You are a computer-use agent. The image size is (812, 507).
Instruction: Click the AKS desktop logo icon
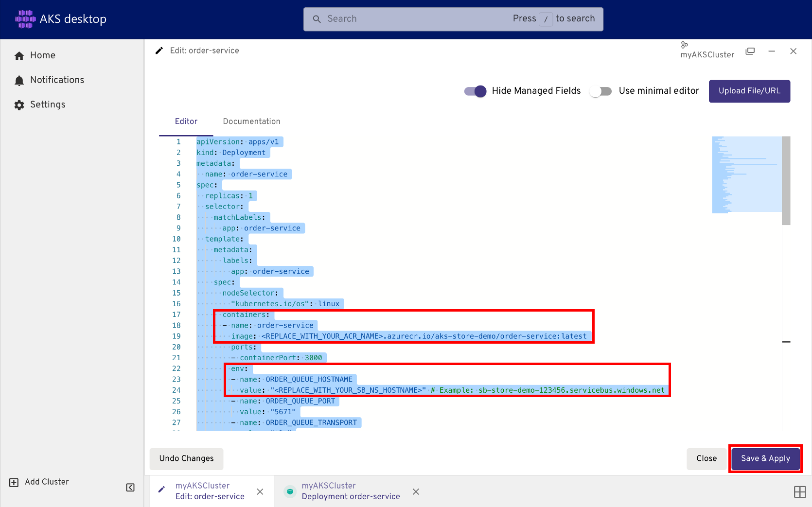25,19
